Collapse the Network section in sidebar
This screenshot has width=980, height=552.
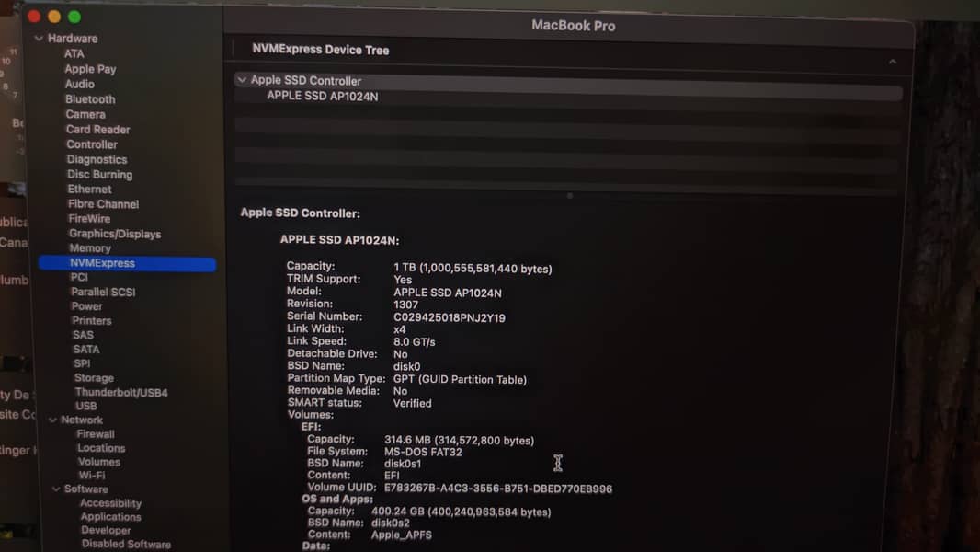coord(53,420)
